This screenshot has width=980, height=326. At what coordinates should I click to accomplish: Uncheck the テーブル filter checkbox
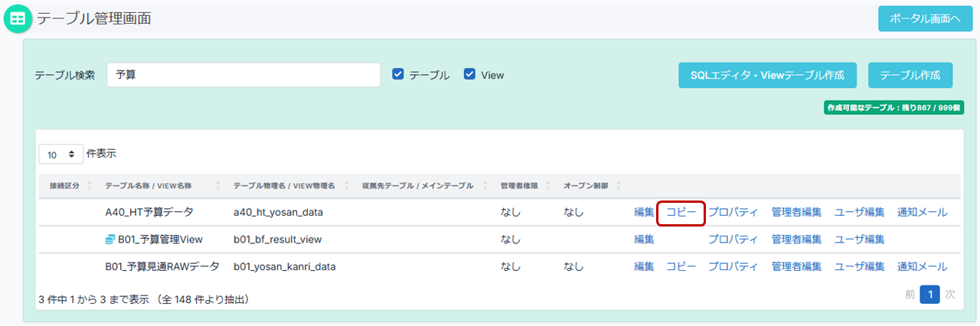point(398,74)
